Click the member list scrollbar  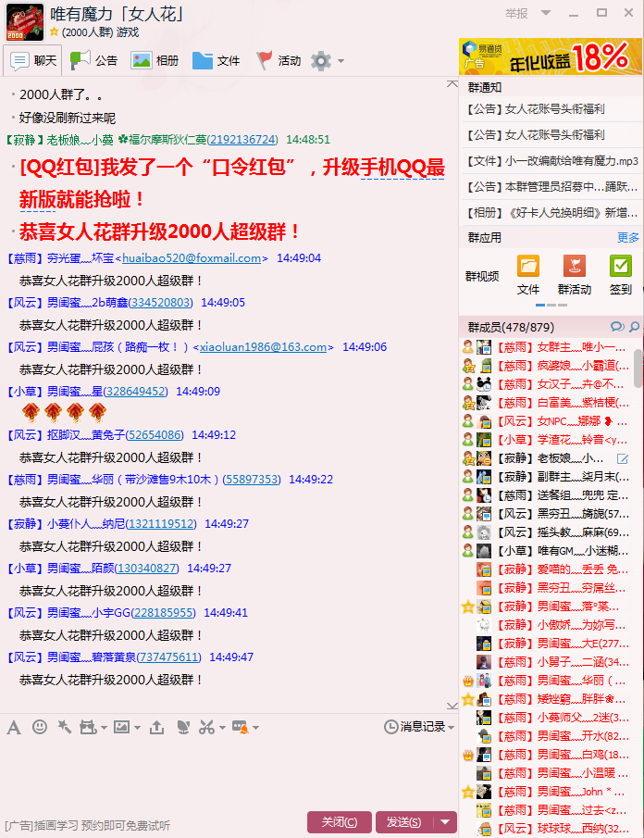coord(638,370)
